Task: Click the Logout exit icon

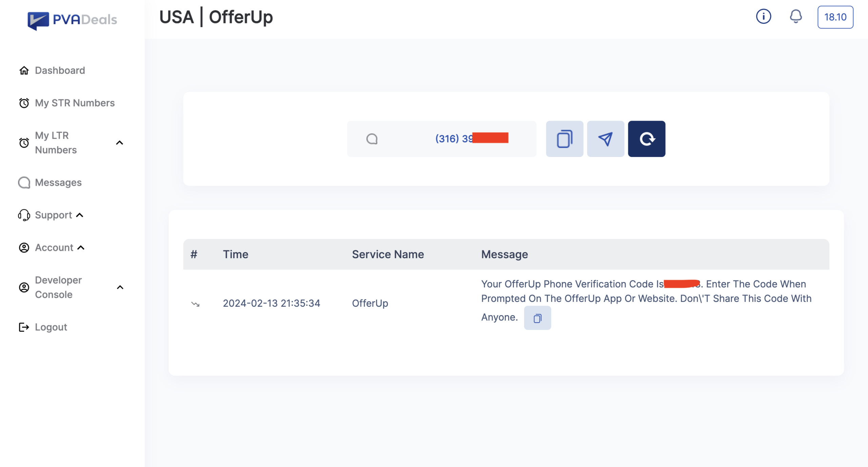Action: point(24,327)
